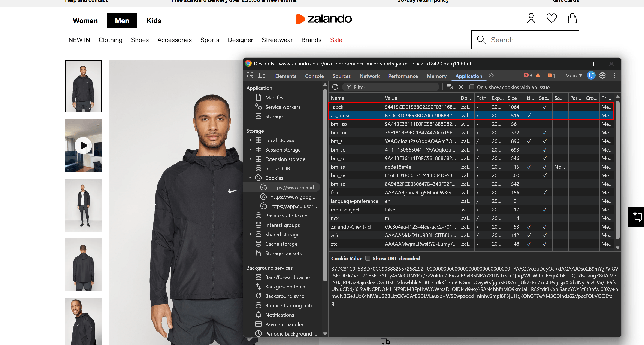Activate the inspect element picker in DevTools

(x=250, y=76)
